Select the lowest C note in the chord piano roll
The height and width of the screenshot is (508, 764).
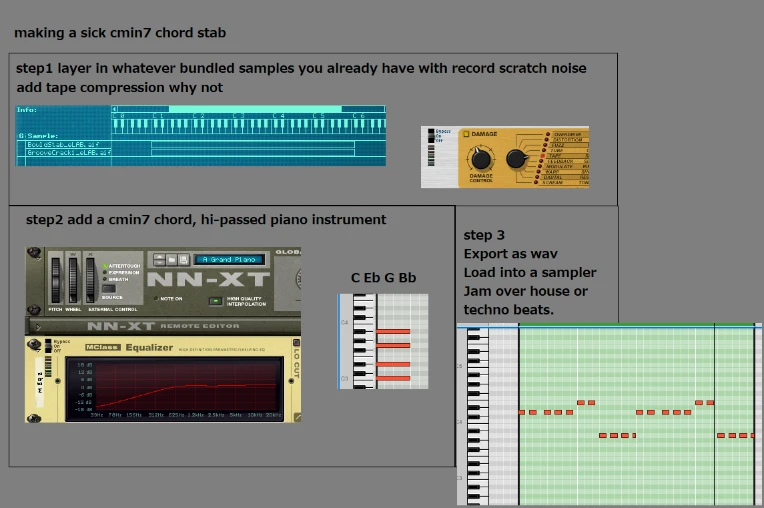pos(393,378)
